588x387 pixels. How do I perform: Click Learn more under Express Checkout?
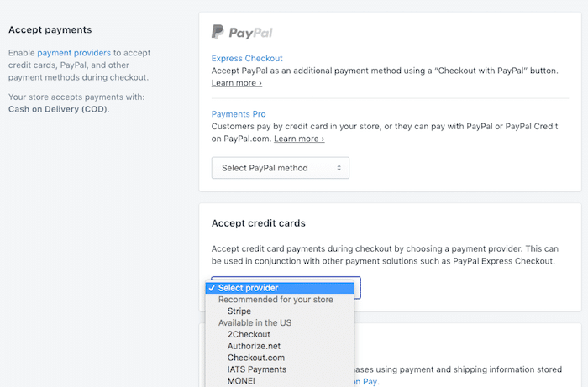point(236,83)
